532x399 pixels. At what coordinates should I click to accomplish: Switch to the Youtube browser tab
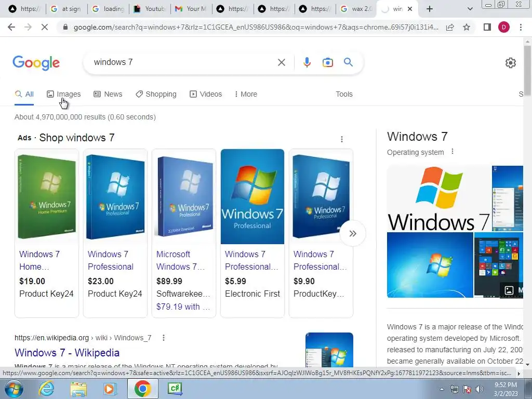(149, 9)
